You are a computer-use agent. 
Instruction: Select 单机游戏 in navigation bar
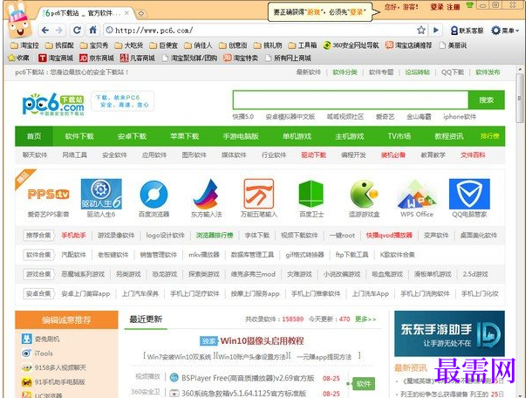pos(297,136)
